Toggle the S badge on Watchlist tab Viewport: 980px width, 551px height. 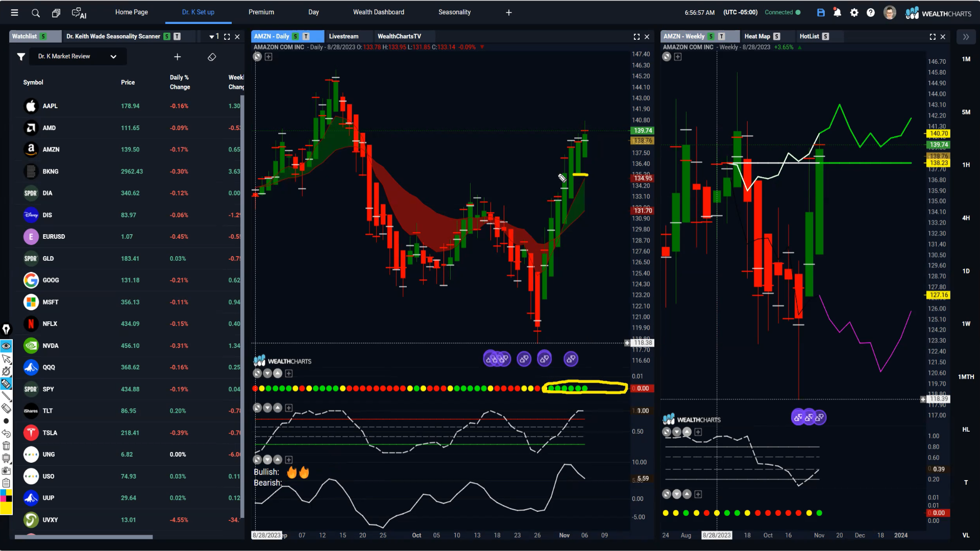coord(43,37)
